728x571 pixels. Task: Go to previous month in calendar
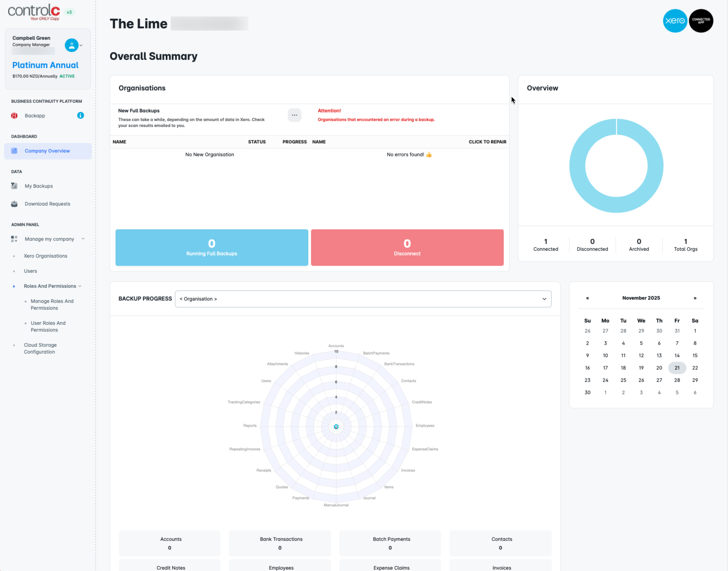click(587, 298)
